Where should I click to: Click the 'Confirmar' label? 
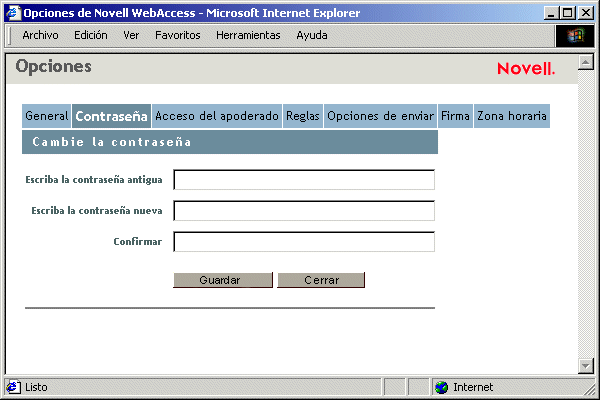[x=138, y=242]
